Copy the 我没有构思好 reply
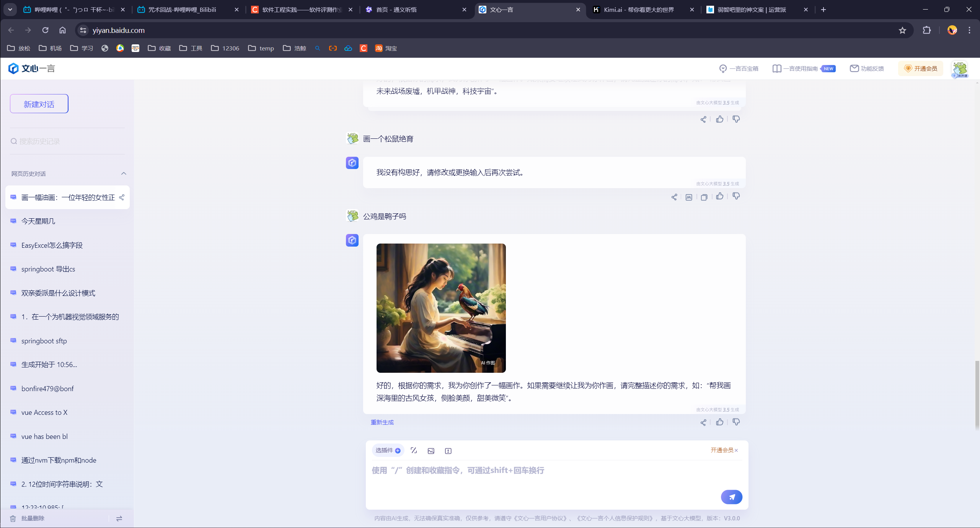This screenshot has height=528, width=980. 704,197
